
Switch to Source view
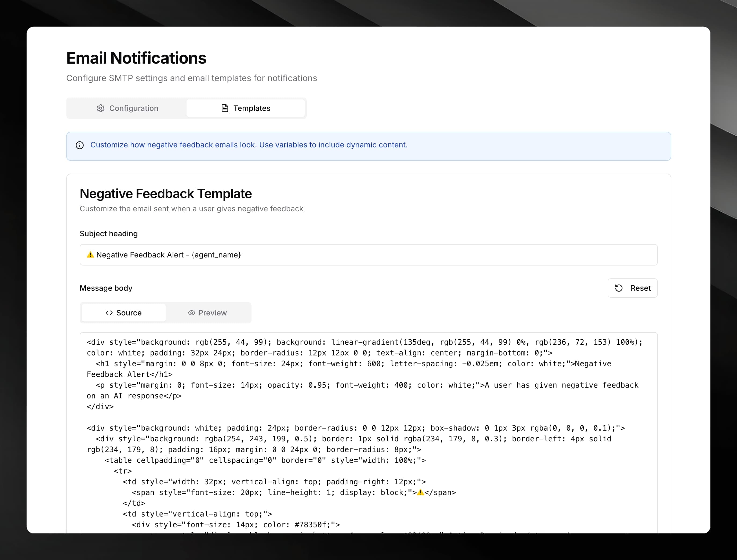[124, 313]
